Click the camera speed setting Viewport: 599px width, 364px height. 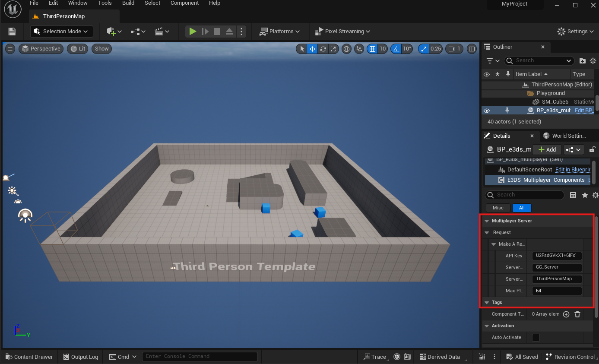453,49
